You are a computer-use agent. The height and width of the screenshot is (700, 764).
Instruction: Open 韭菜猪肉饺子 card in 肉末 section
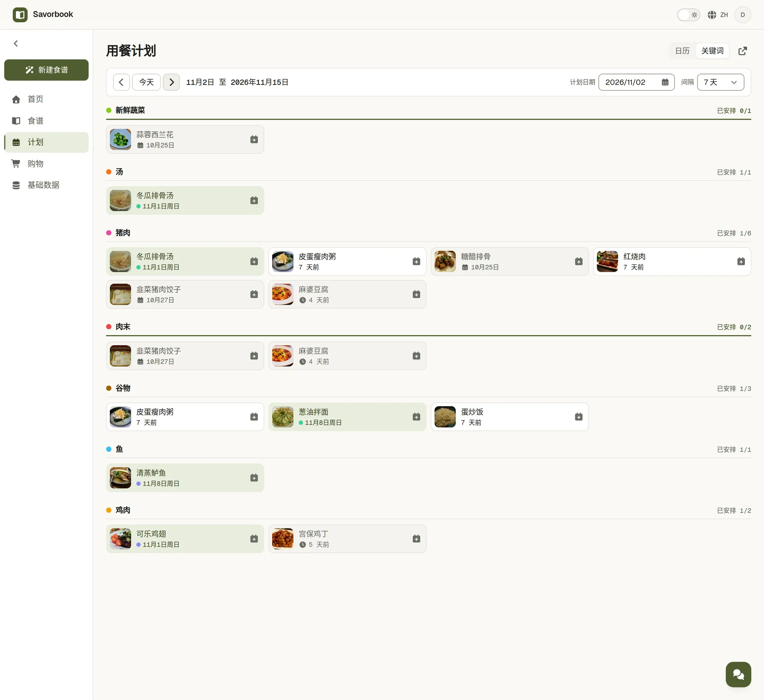pyautogui.click(x=185, y=356)
